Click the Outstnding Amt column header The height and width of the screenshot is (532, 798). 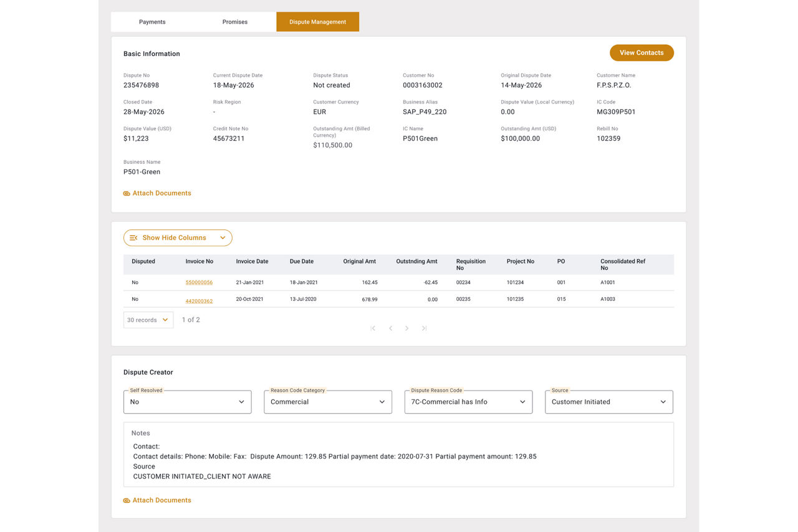pos(417,262)
